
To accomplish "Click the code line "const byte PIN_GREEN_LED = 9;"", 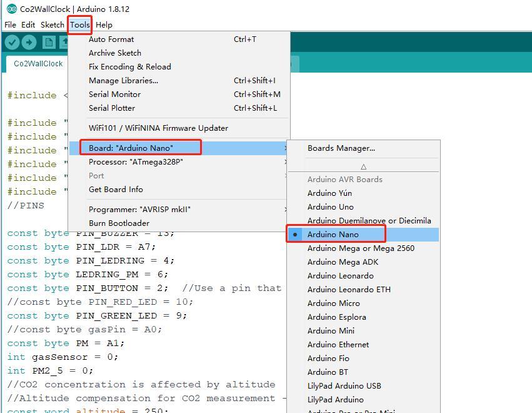I will 97,316.
